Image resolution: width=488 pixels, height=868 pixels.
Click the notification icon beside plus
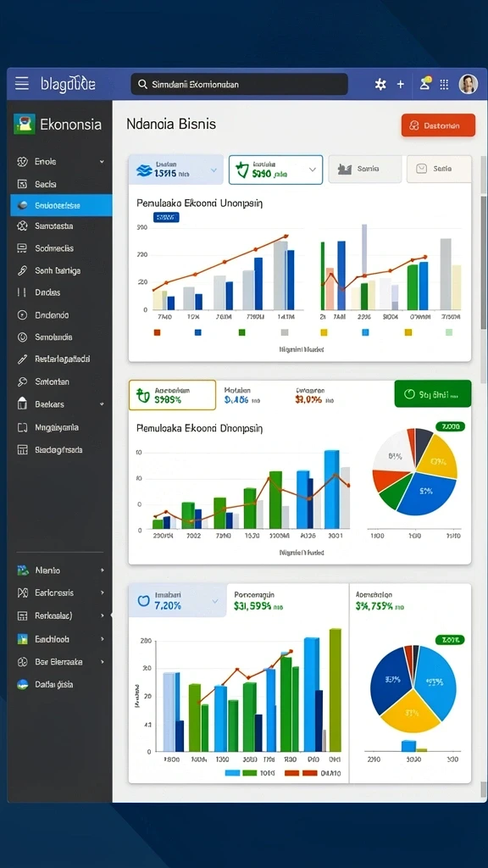(x=425, y=83)
